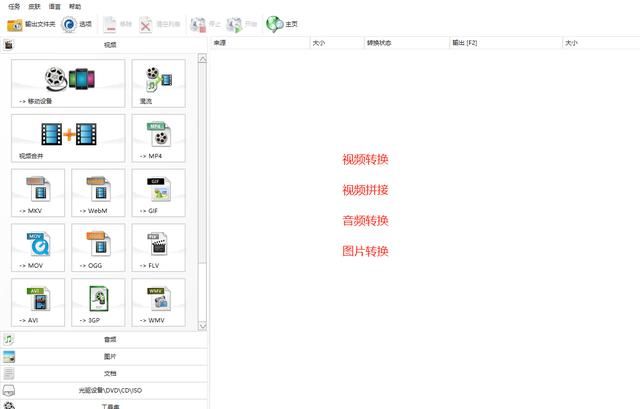Click the 输出文件夹 (Output Folder) toolbar icon
The width and height of the screenshot is (640, 409).
point(31,24)
